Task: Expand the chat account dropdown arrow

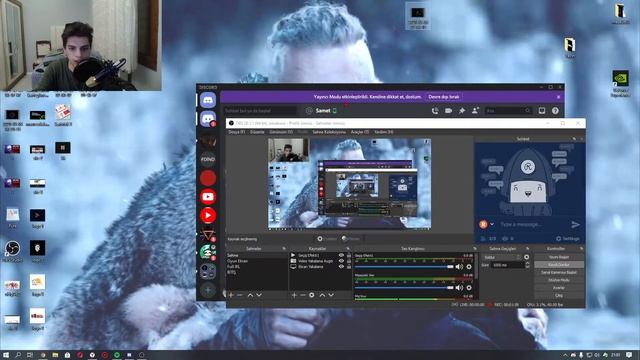Action: point(492,224)
